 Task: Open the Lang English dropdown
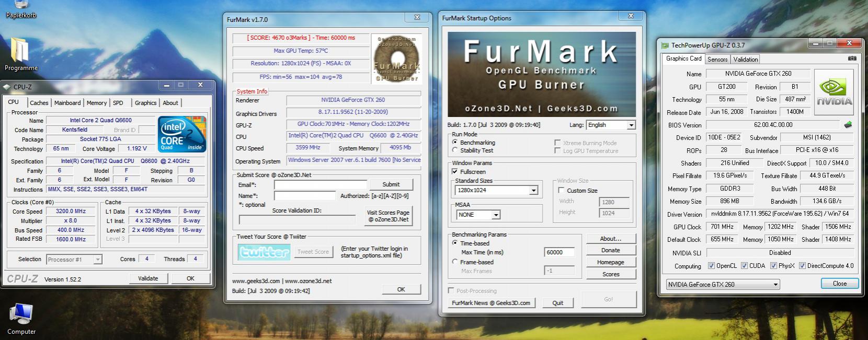[x=611, y=125]
